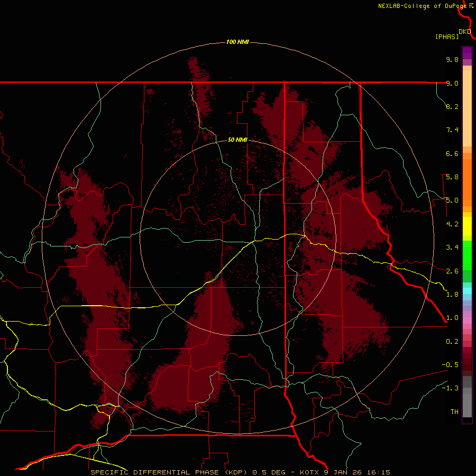Click the purple top segment of the color bar
The image size is (476, 476).
point(467,53)
